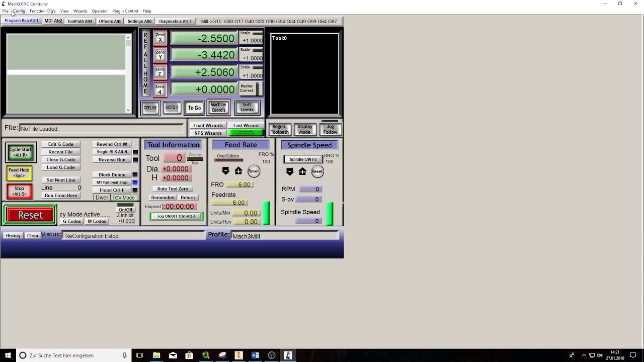Image resolution: width=644 pixels, height=362 pixels.
Task: Click Edit G-Code
Action: tap(61, 144)
